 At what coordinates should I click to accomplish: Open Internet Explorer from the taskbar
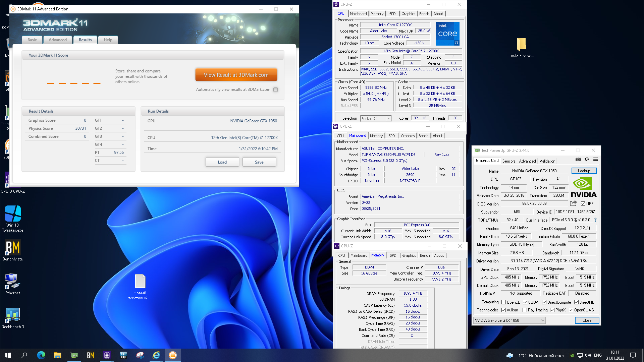tap(156, 355)
